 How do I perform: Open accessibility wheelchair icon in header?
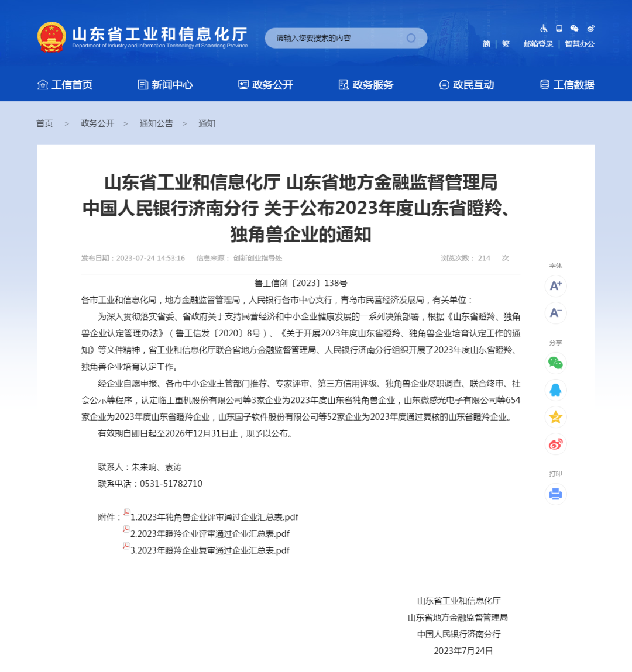pos(544,28)
